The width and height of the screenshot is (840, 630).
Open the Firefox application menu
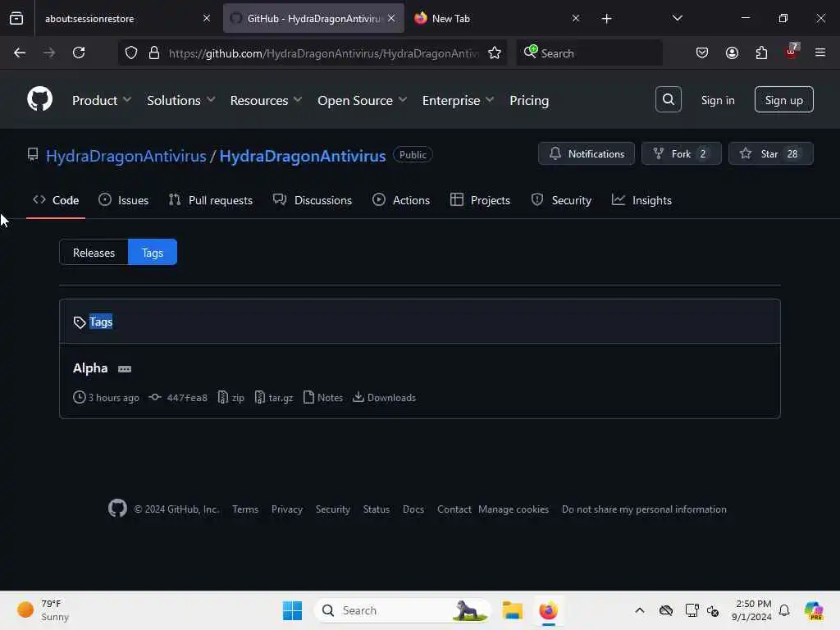820,52
